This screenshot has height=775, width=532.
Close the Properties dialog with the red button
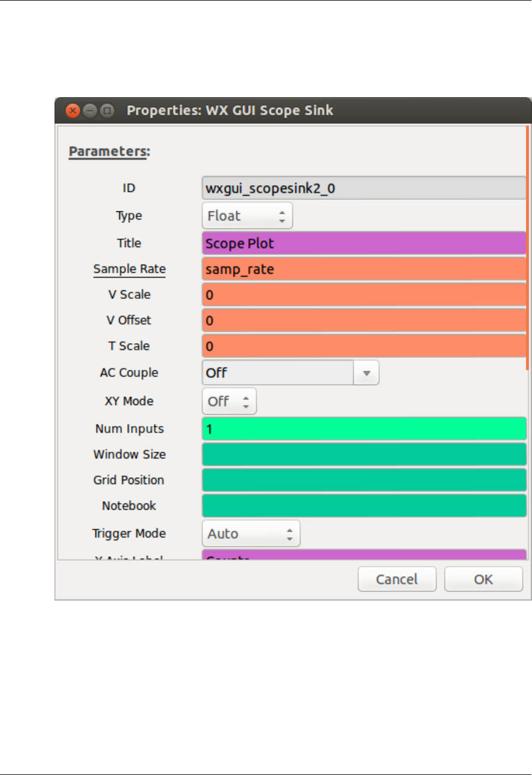73,111
